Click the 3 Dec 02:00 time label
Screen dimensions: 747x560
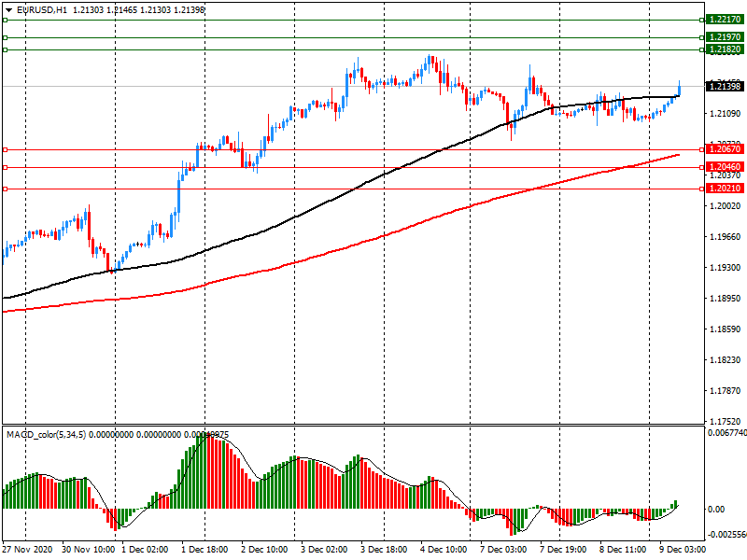pyautogui.click(x=324, y=550)
